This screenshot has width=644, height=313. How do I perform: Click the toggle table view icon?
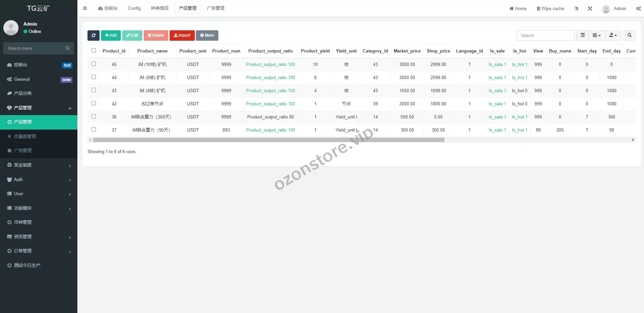pos(582,35)
